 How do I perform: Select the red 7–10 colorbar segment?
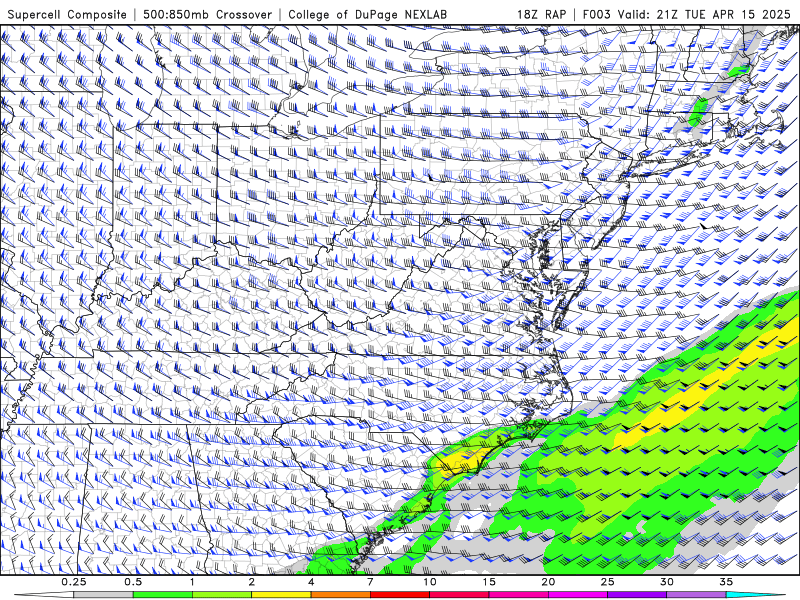point(399,595)
